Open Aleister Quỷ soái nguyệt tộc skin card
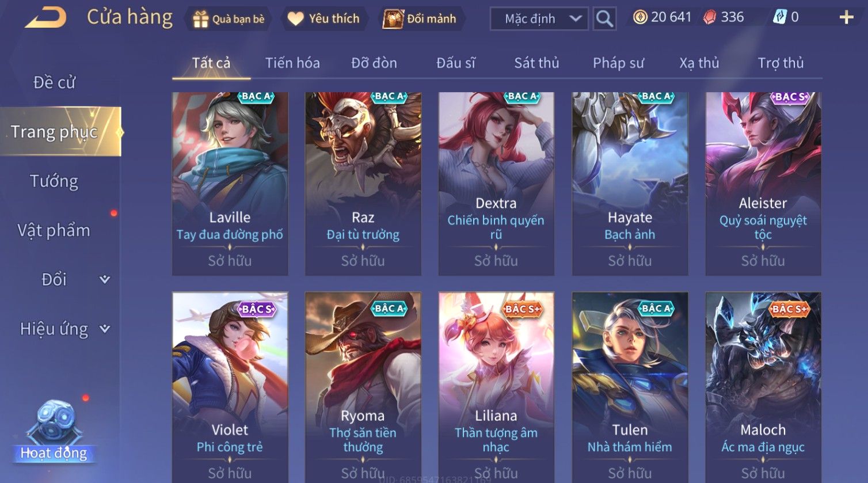 pos(763,183)
